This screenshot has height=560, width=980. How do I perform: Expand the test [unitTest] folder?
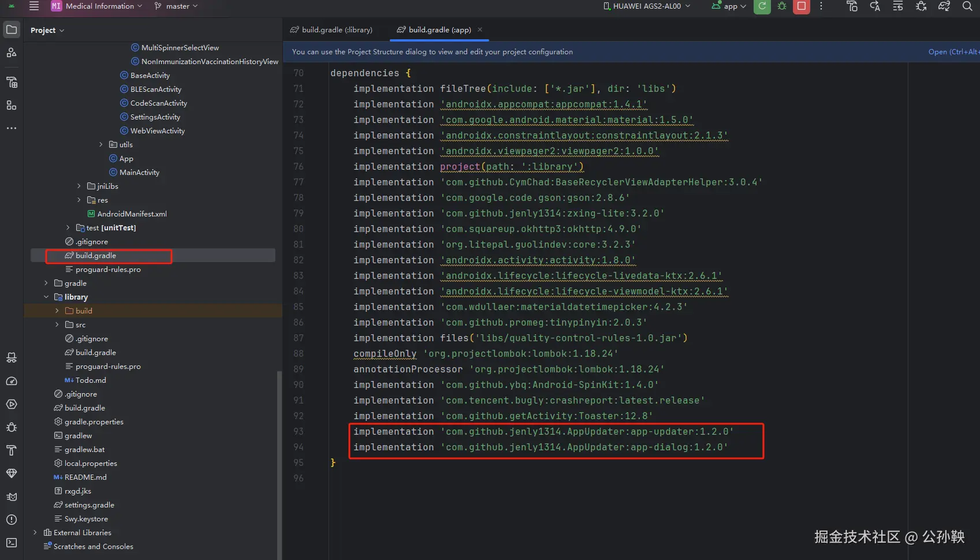(x=68, y=228)
